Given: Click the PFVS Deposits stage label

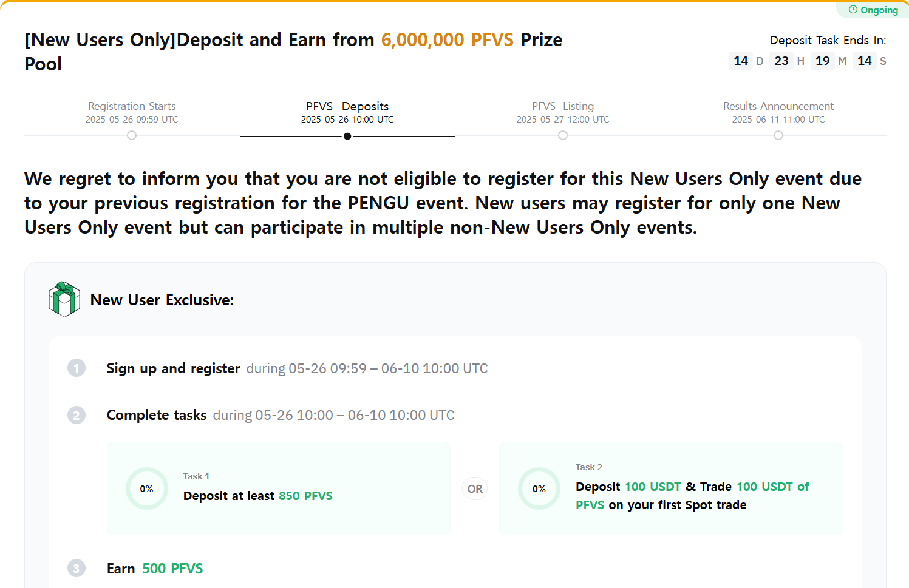Looking at the screenshot, I should (347, 106).
